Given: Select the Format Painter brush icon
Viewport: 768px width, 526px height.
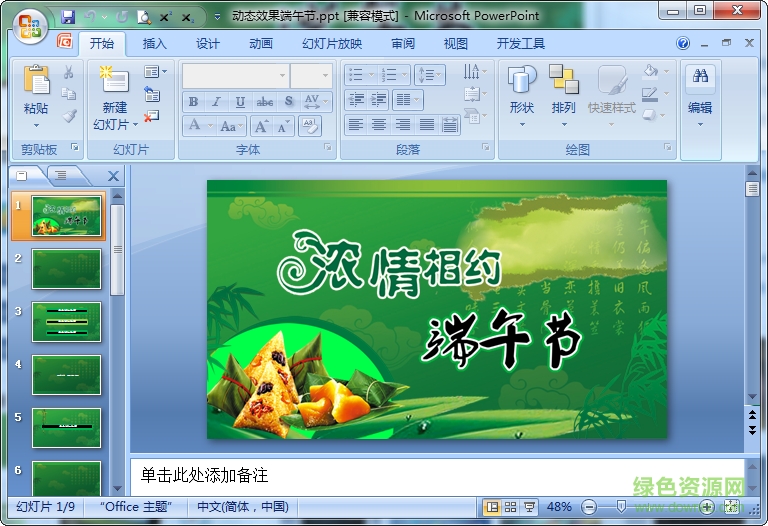Looking at the screenshot, I should (69, 116).
